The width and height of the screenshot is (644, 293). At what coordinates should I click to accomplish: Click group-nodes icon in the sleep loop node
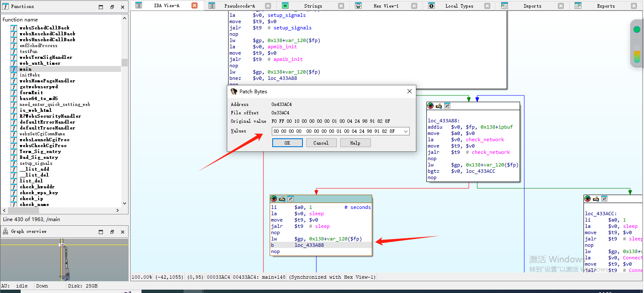point(290,199)
